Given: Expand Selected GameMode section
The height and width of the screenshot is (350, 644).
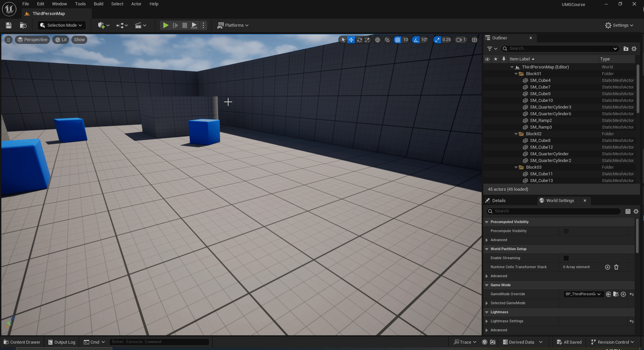Looking at the screenshot, I should pos(487,303).
